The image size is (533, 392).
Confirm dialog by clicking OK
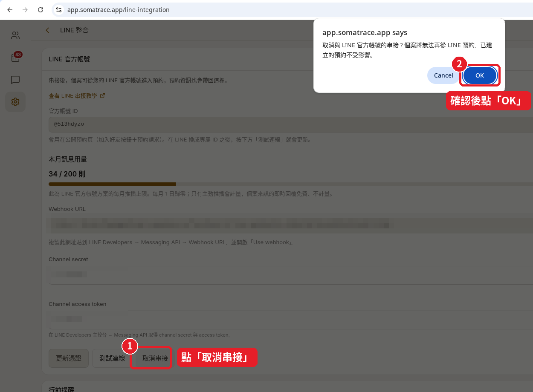(480, 75)
